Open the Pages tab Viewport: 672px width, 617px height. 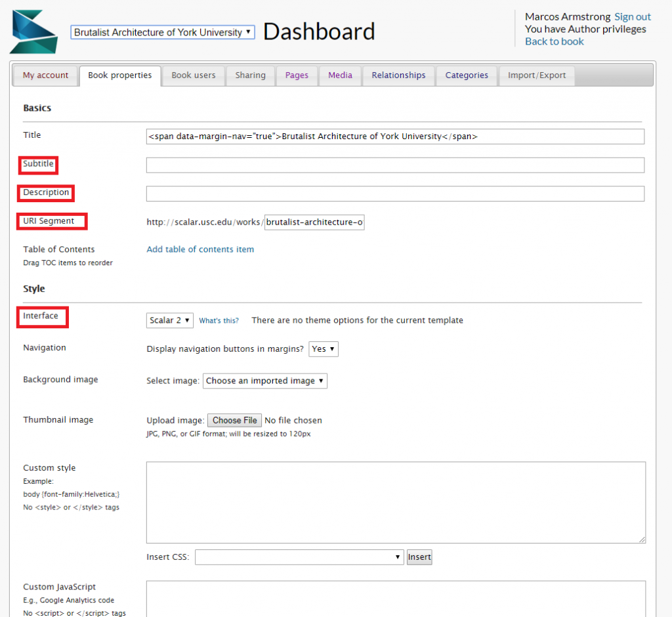pyautogui.click(x=297, y=75)
